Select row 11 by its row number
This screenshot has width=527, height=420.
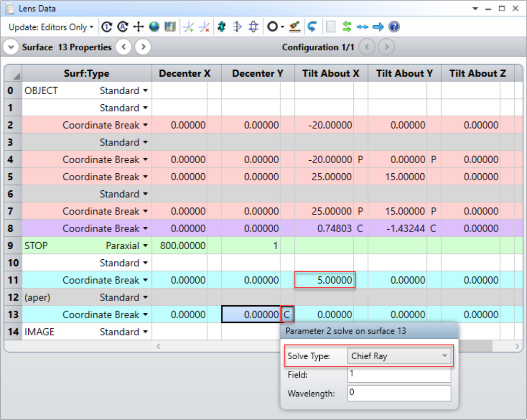click(x=13, y=280)
